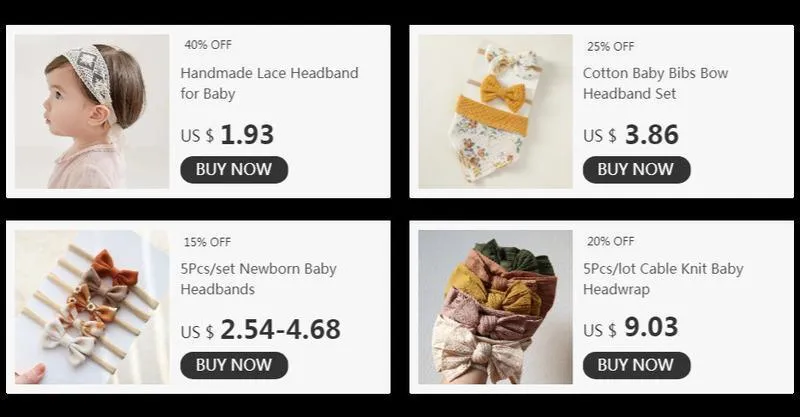Click the US $ 9.03 price
Screen dimensions: 800x417
pyautogui.click(x=631, y=327)
